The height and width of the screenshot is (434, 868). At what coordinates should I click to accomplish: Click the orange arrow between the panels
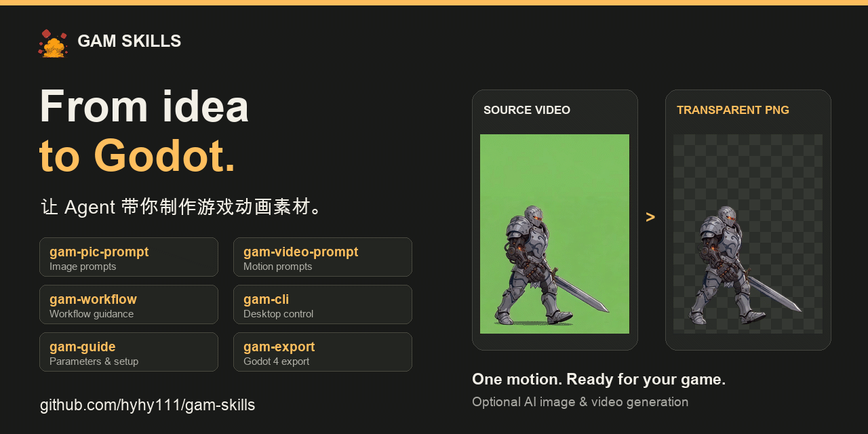click(650, 217)
